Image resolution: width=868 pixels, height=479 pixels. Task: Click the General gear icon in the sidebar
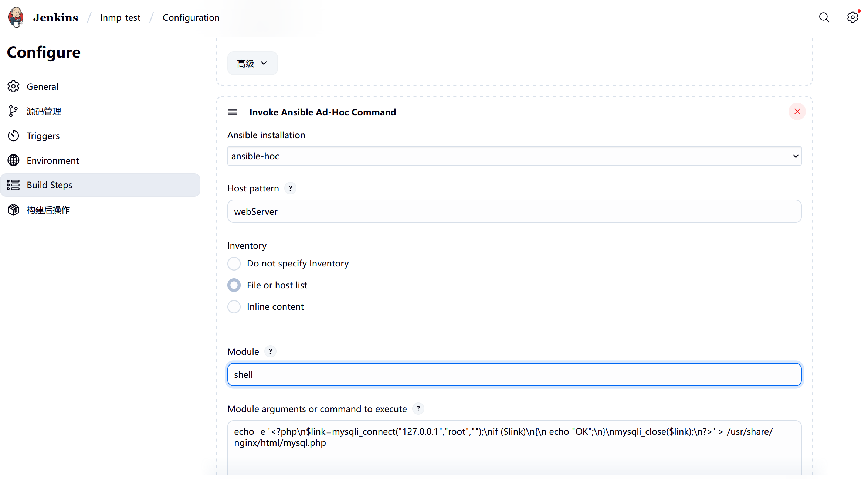click(14, 86)
